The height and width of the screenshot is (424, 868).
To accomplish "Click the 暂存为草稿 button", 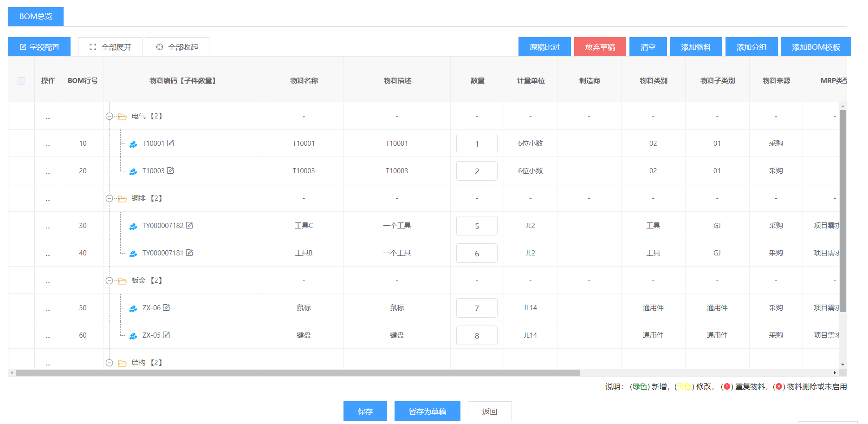I will (x=427, y=411).
